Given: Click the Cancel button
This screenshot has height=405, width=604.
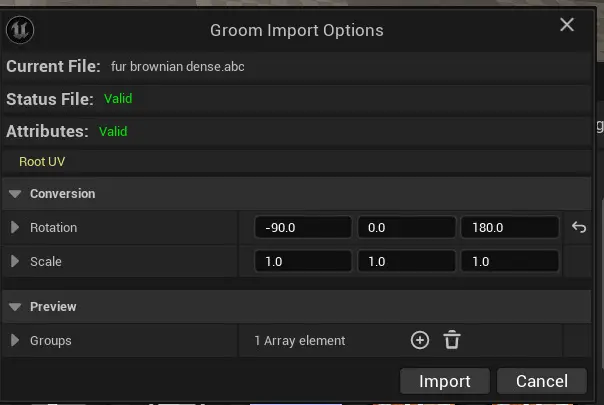Looking at the screenshot, I should (542, 381).
